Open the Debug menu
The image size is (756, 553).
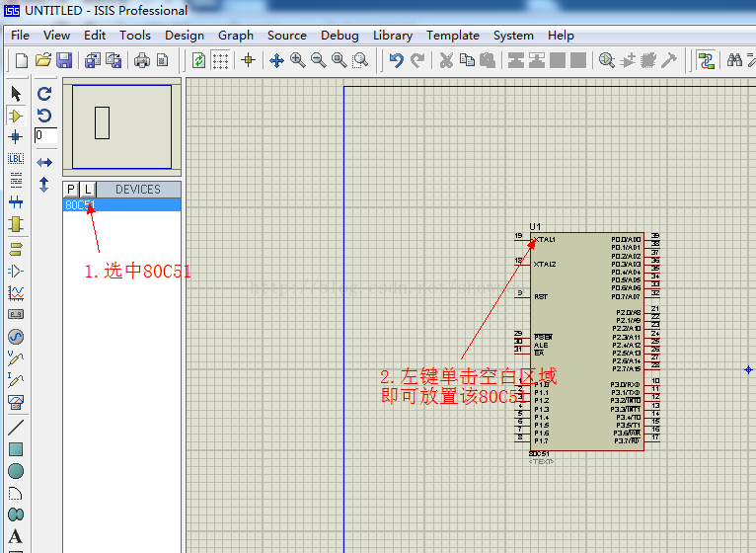(x=340, y=35)
